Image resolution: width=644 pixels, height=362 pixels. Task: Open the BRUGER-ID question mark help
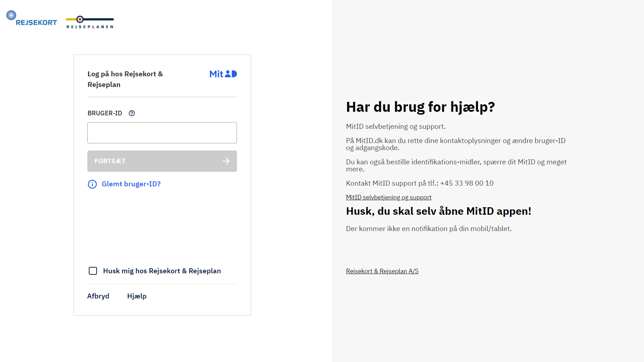point(132,113)
